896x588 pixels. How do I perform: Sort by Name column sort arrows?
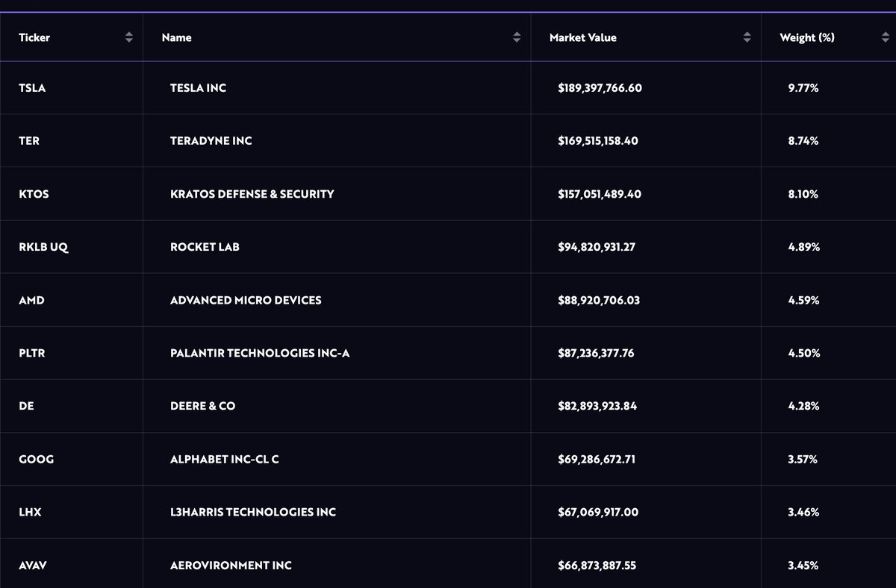coord(517,37)
